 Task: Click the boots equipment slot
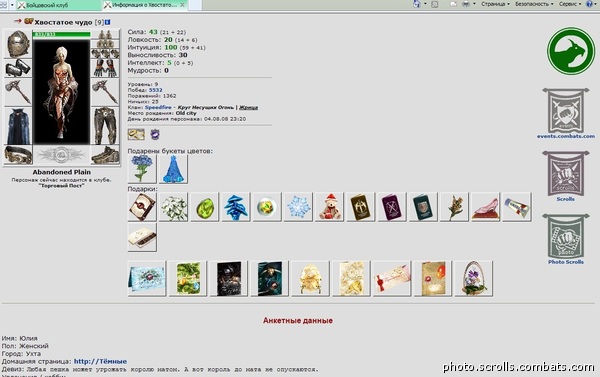(105, 155)
